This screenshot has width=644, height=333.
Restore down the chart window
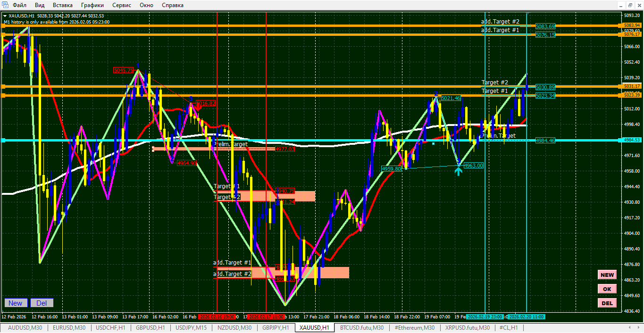630,5
